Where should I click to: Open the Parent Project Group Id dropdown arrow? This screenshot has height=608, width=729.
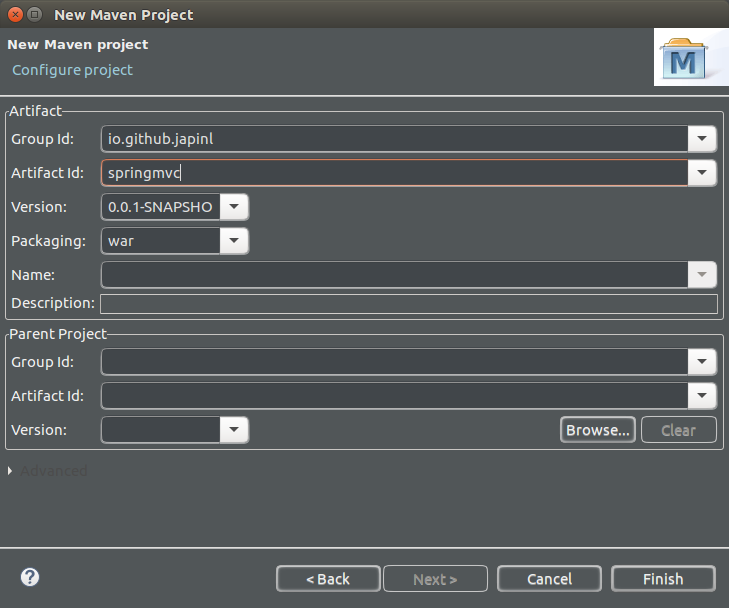coord(702,361)
